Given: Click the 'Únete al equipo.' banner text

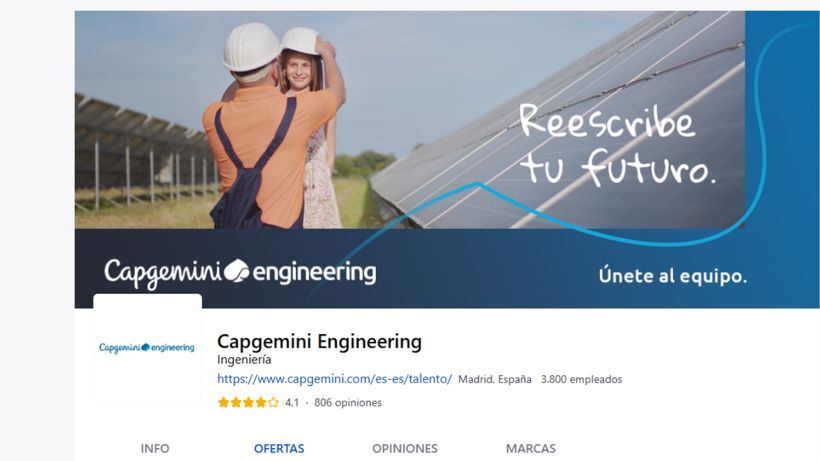Looking at the screenshot, I should pos(673,275).
